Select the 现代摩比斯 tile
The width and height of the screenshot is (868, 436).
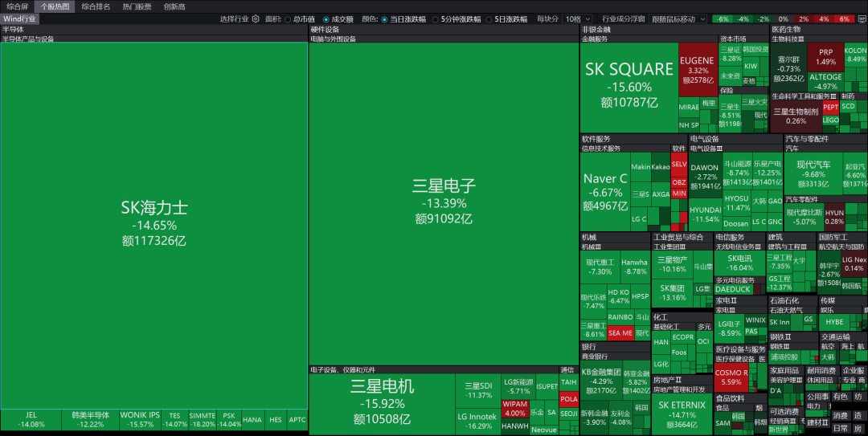point(805,217)
